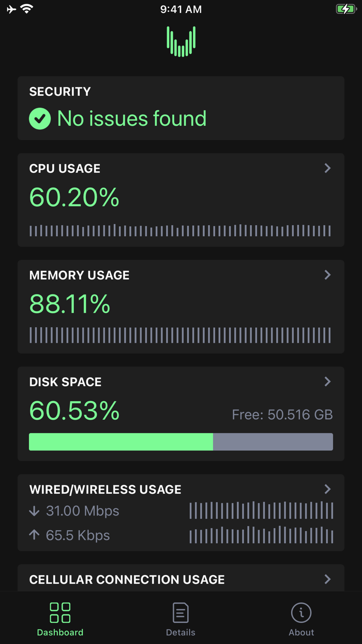This screenshot has height=644, width=362.
Task: Tap the upload arrow icon
Action: (x=34, y=535)
